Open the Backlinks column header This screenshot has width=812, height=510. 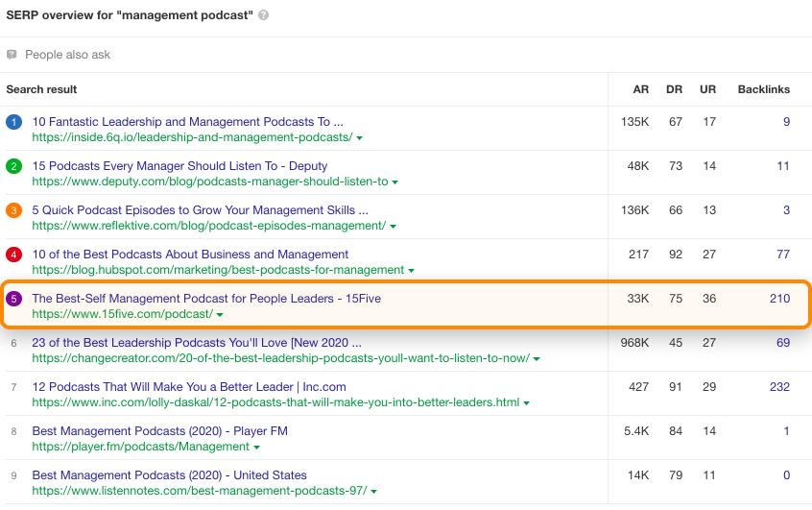click(x=763, y=89)
